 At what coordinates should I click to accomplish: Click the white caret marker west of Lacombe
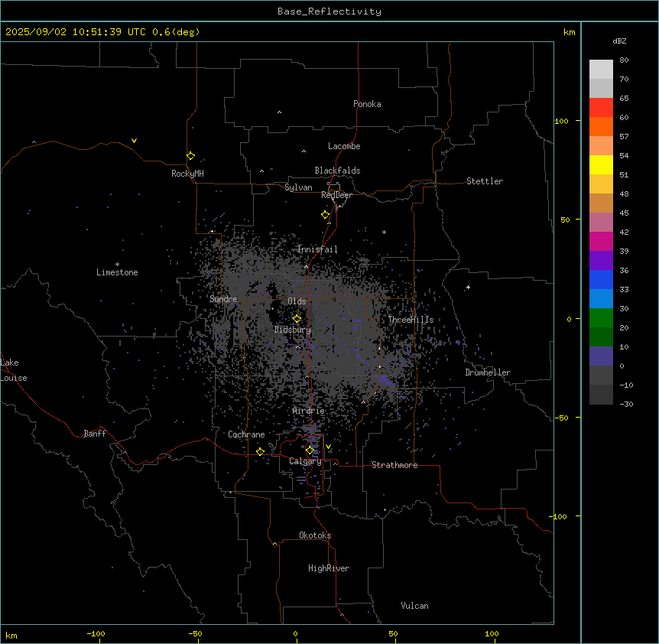(304, 151)
